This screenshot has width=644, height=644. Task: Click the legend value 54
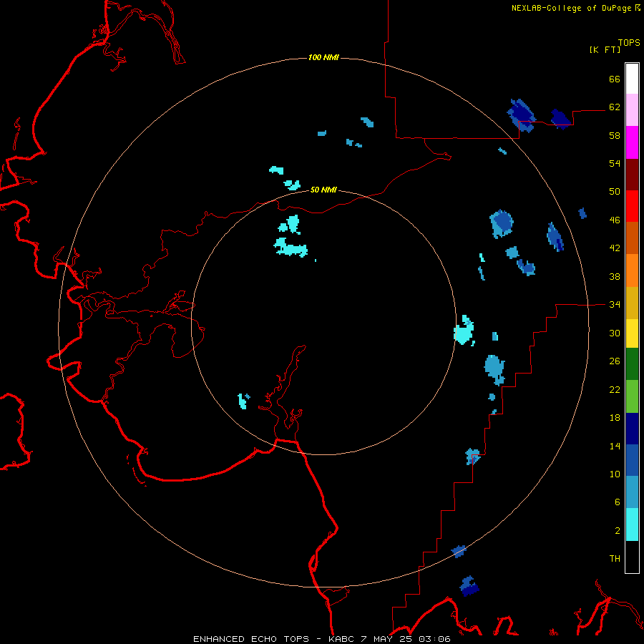pyautogui.click(x=615, y=163)
